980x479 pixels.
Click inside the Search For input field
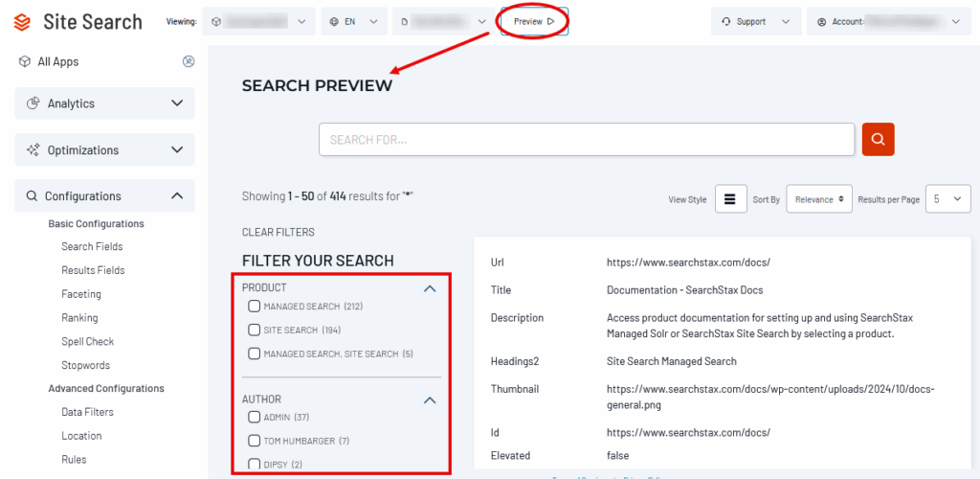[587, 140]
